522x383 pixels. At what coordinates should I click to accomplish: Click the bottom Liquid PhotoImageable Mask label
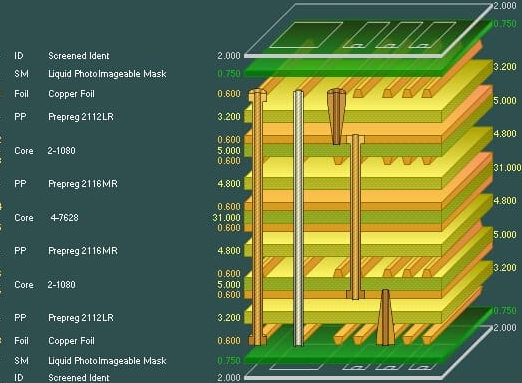click(107, 361)
